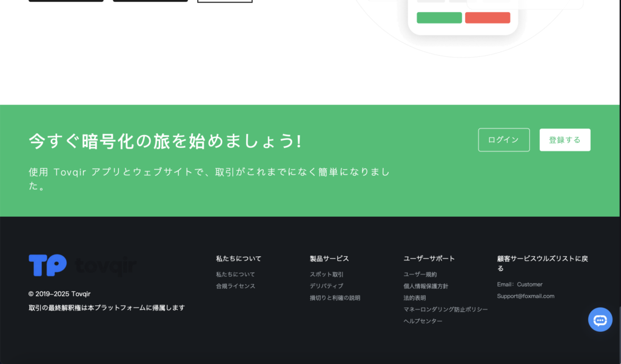Open 個人情報保護方針 link

426,286
